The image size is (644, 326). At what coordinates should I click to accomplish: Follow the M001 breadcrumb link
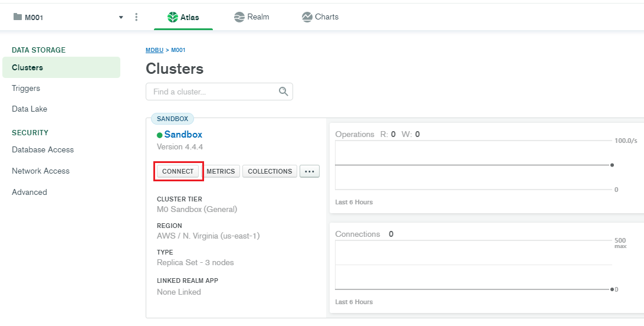pyautogui.click(x=178, y=50)
